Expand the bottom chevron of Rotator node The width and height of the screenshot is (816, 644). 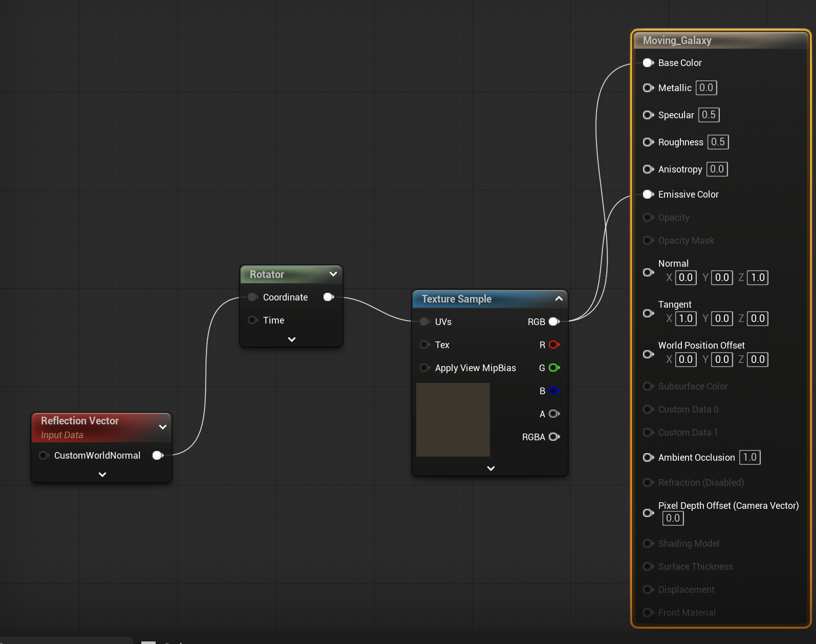click(x=292, y=339)
